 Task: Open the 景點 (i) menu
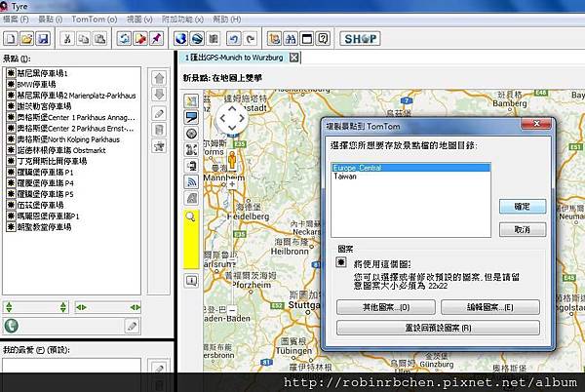click(51, 20)
